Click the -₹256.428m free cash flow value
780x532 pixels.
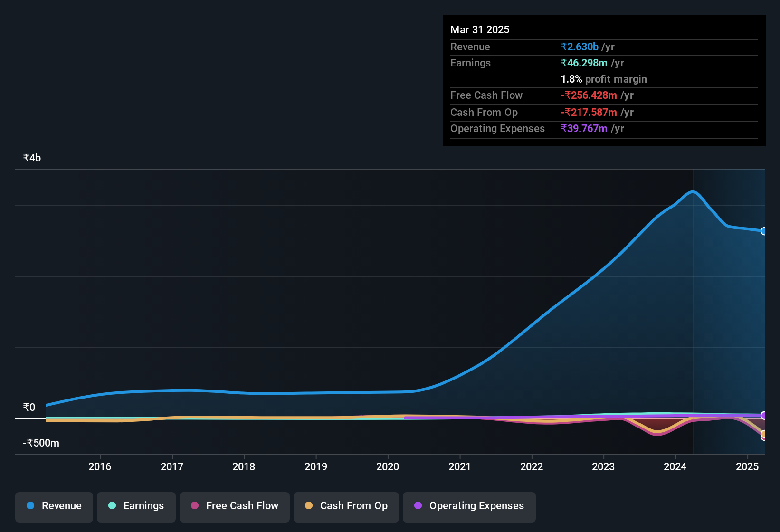coord(589,95)
